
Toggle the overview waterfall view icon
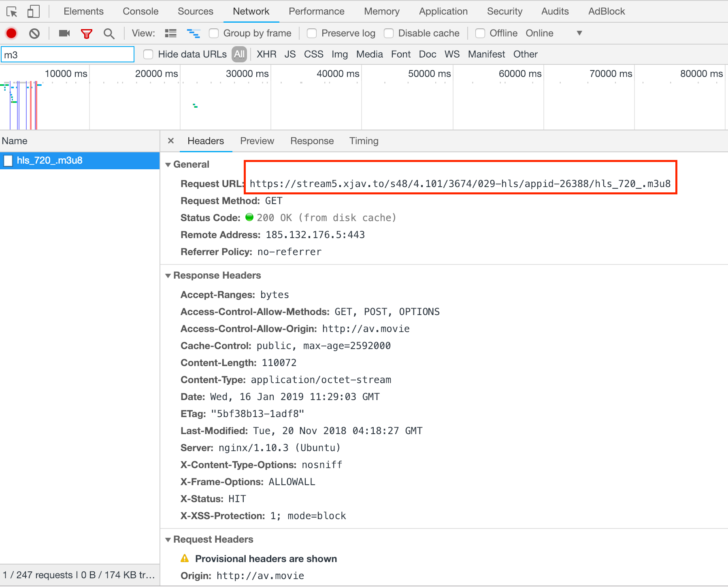coord(194,33)
